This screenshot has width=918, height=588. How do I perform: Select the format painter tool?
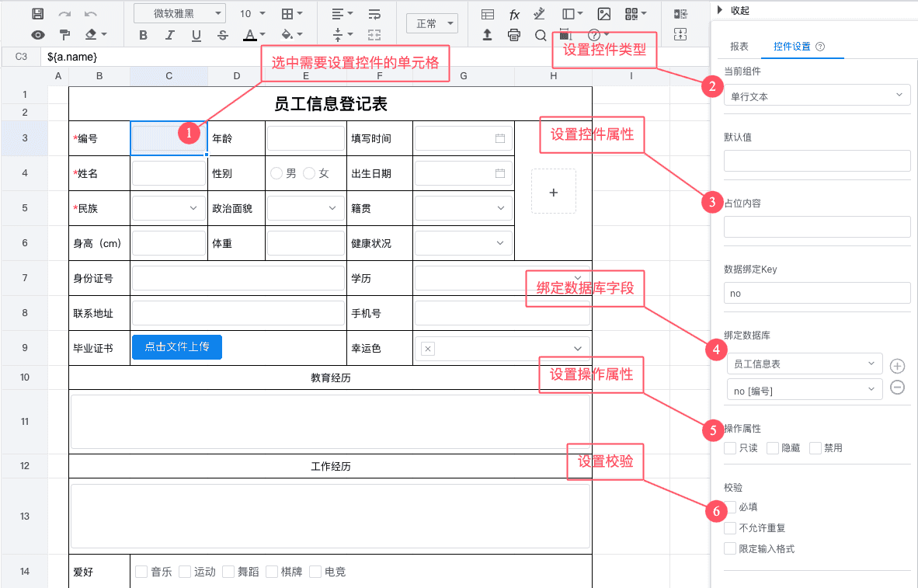[64, 35]
